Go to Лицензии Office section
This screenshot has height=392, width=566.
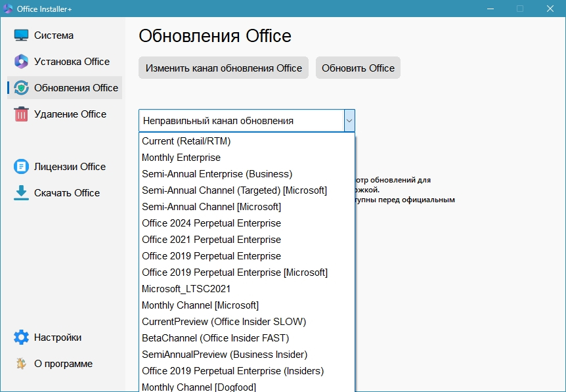point(70,167)
